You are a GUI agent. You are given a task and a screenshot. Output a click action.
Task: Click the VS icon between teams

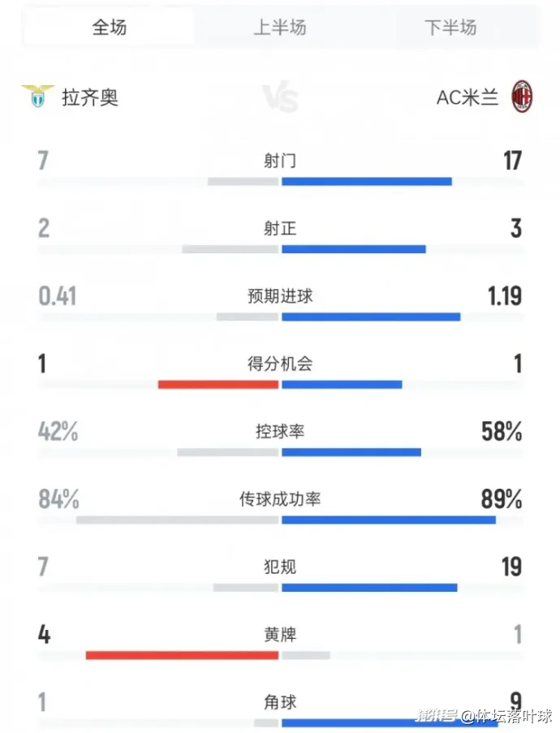click(x=280, y=98)
